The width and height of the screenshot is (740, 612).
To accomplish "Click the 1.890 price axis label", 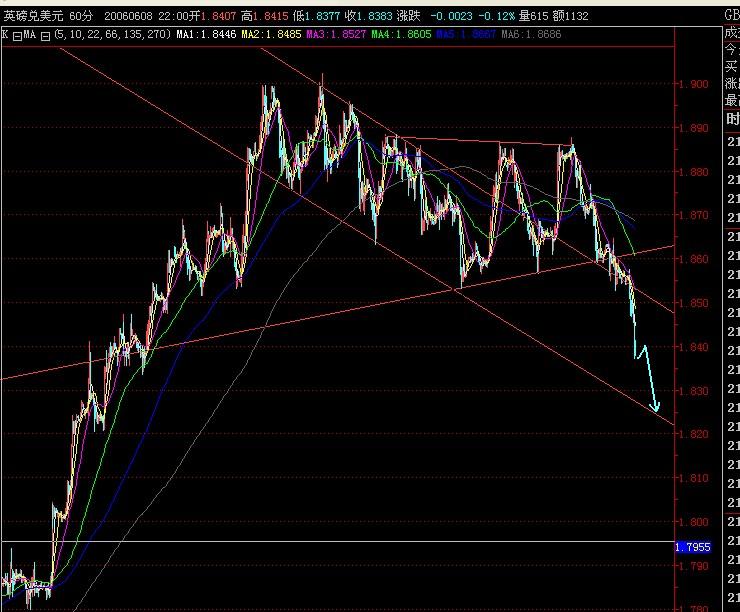I will (694, 128).
